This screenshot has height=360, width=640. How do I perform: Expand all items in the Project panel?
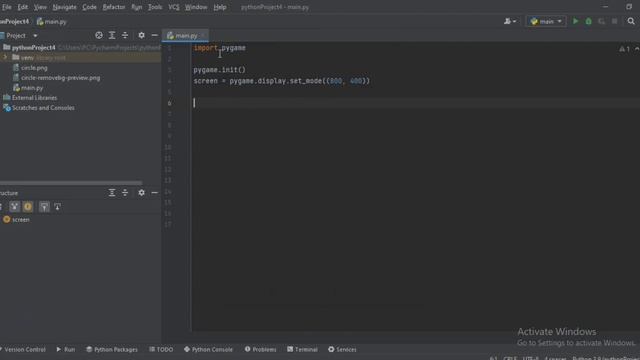click(x=112, y=36)
